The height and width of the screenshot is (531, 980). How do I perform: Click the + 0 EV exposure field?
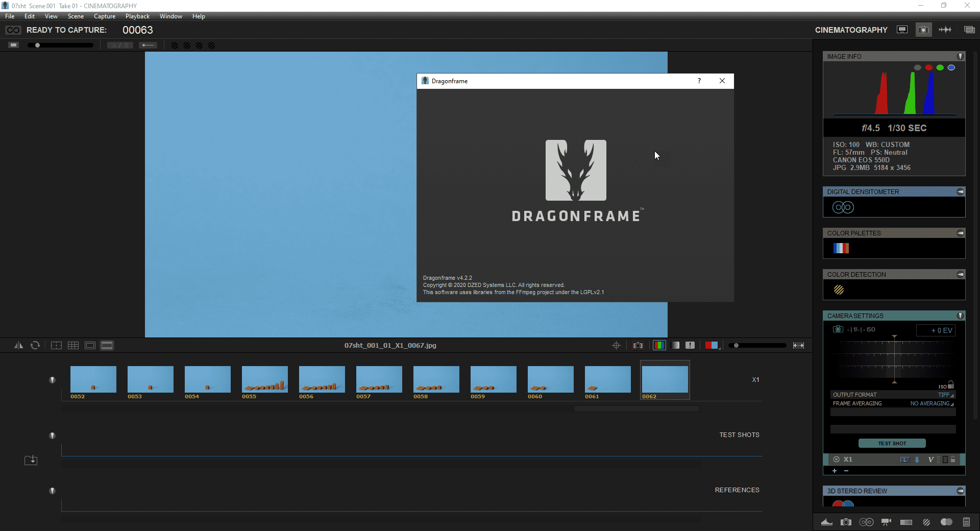[x=936, y=330]
